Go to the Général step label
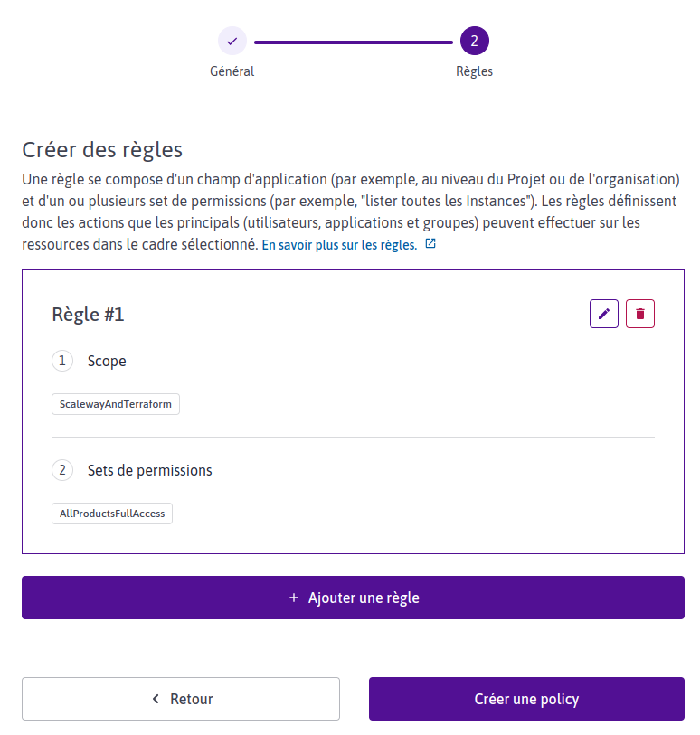This screenshot has height=735, width=700. 232,71
